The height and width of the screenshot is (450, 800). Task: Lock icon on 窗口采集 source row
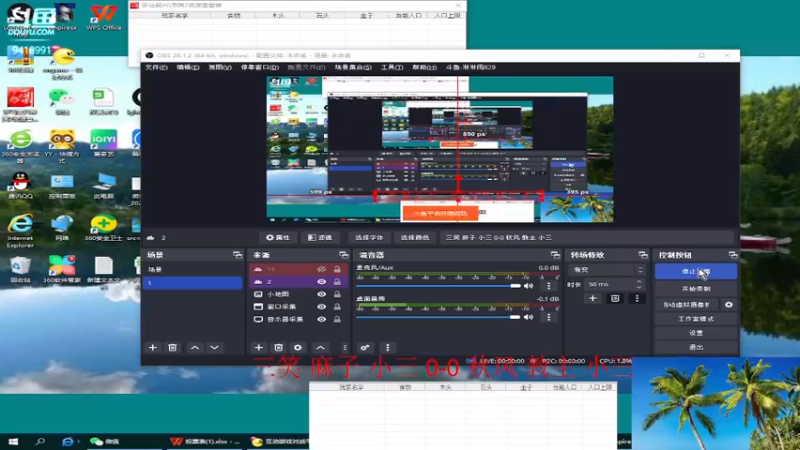click(337, 307)
